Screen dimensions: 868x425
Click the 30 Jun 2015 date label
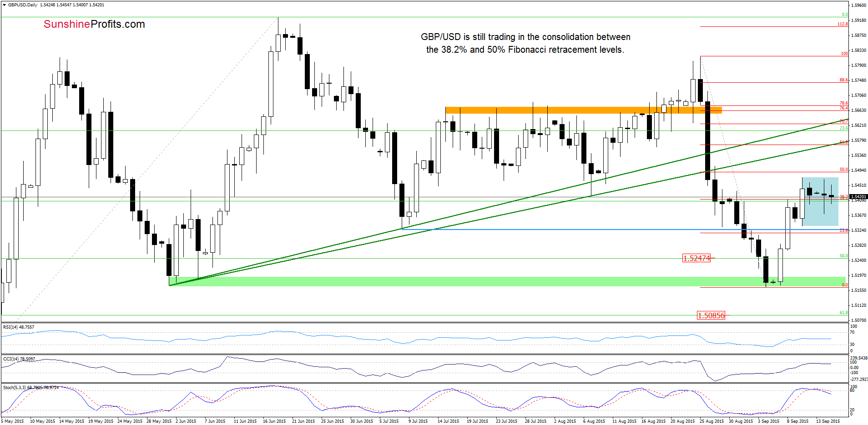coord(362,421)
